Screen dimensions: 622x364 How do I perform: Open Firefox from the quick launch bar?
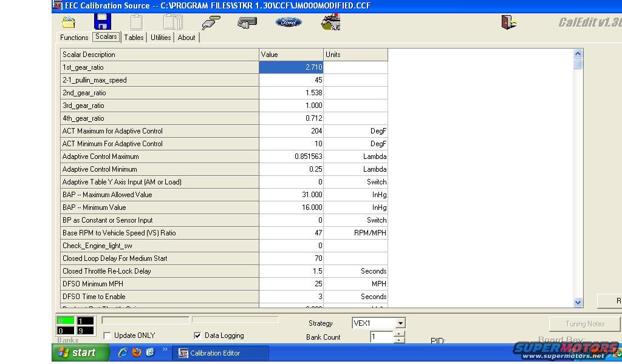click(137, 352)
